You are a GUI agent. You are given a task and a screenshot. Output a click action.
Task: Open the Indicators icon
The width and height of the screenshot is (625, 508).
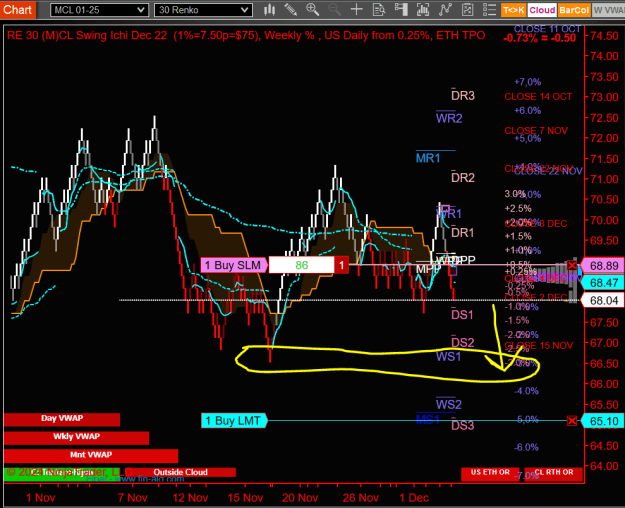point(445,10)
